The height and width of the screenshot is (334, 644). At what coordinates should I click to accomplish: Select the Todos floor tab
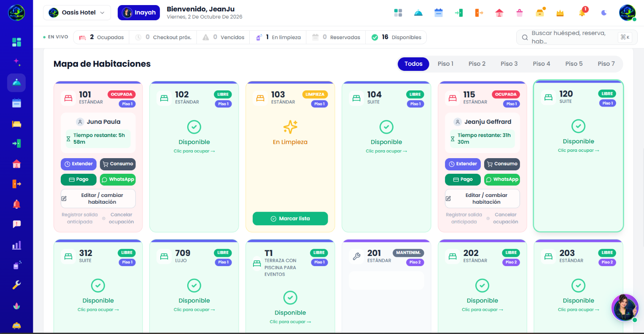coord(413,64)
